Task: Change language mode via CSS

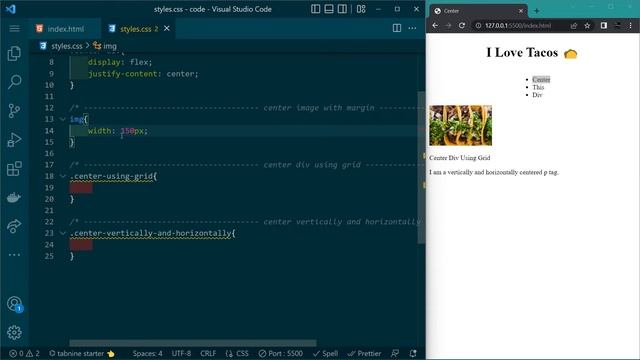Action: point(237,353)
